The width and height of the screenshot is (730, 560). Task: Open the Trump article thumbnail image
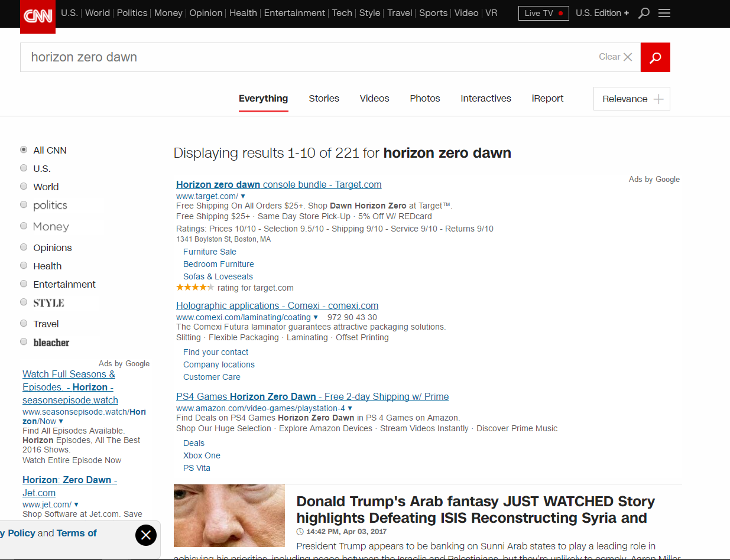[229, 516]
